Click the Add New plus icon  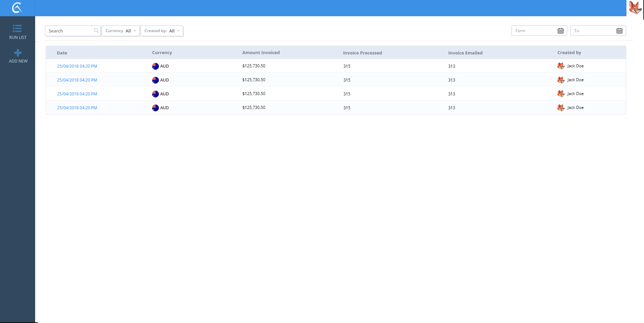coord(18,53)
